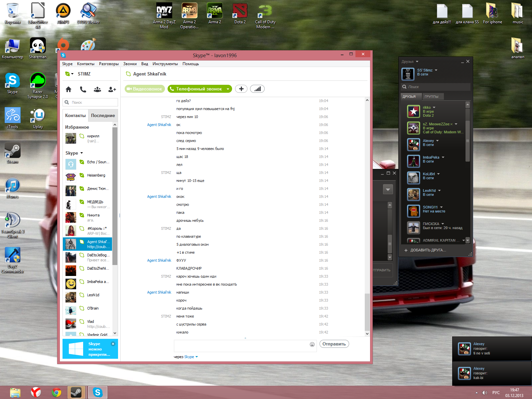Open KoLiBrI friend options arrow
This screenshot has width=532, height=399.
[x=438, y=174]
